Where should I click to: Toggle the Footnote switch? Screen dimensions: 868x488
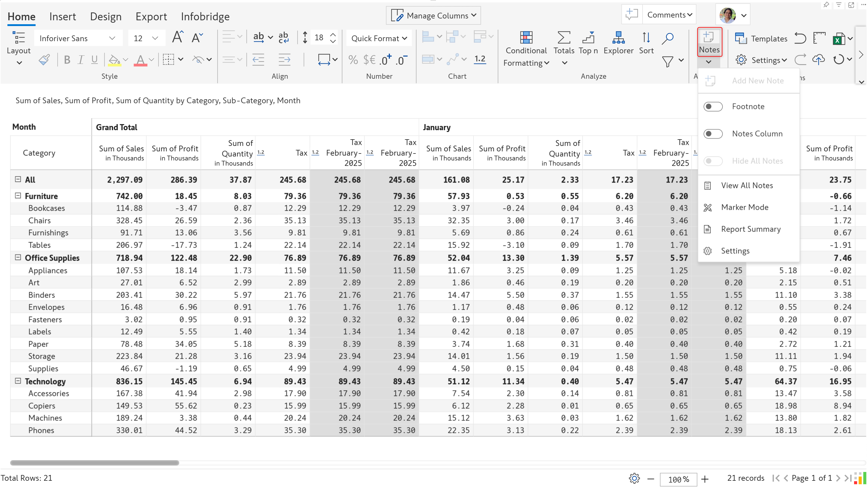coord(713,107)
